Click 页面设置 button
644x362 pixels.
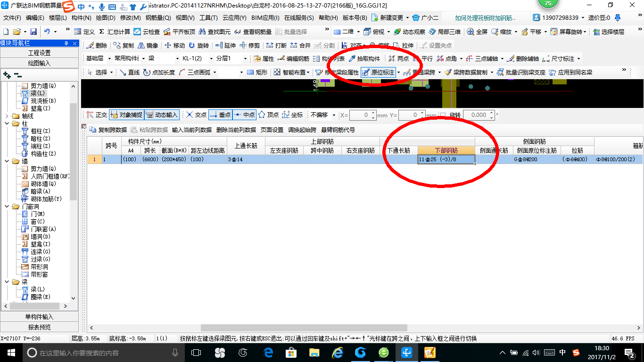point(272,130)
